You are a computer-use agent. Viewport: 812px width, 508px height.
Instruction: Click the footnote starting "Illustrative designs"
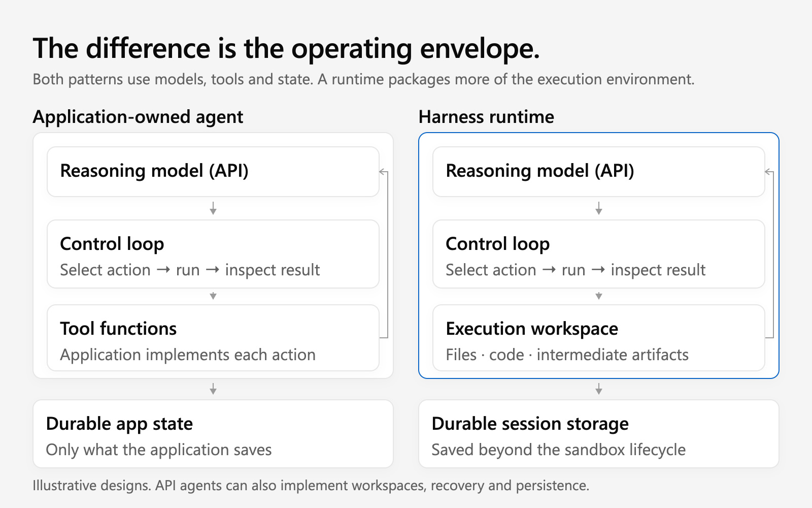tap(311, 486)
